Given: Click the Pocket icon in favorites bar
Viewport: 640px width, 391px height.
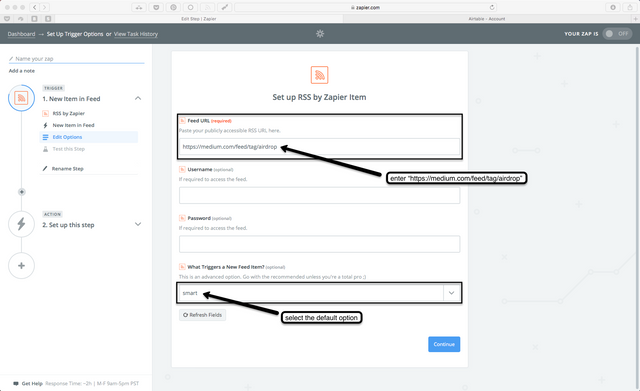Looking at the screenshot, I should pos(7,19).
